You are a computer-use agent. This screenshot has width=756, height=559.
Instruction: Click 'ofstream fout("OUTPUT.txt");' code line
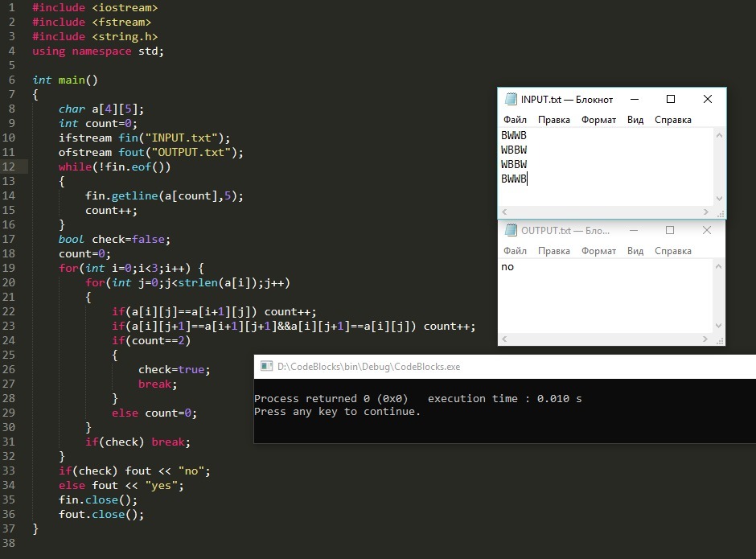point(151,152)
